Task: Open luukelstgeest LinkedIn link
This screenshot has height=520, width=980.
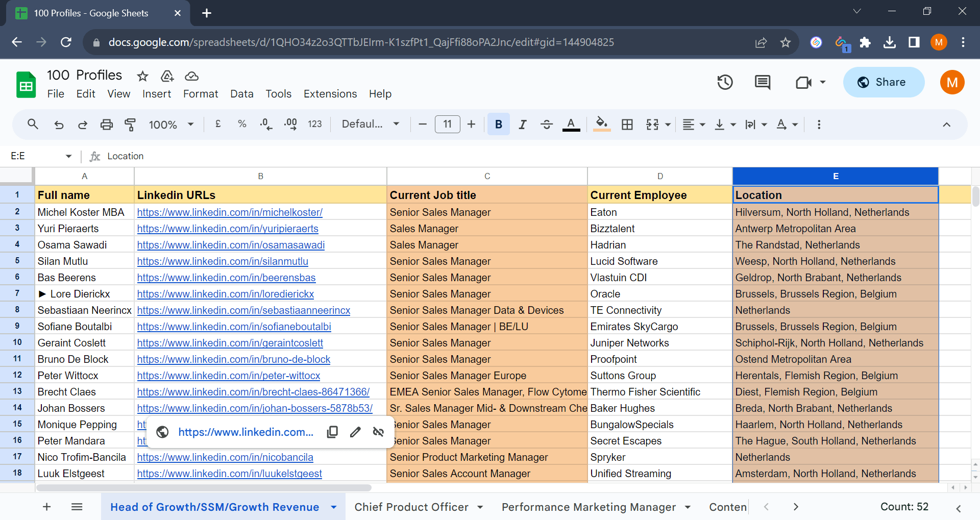Action: coord(230,474)
